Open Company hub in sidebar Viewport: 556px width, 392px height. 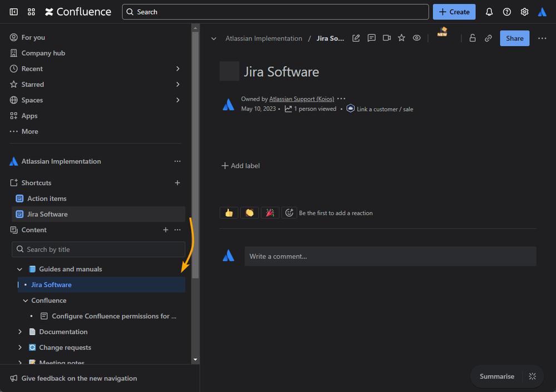pos(43,53)
